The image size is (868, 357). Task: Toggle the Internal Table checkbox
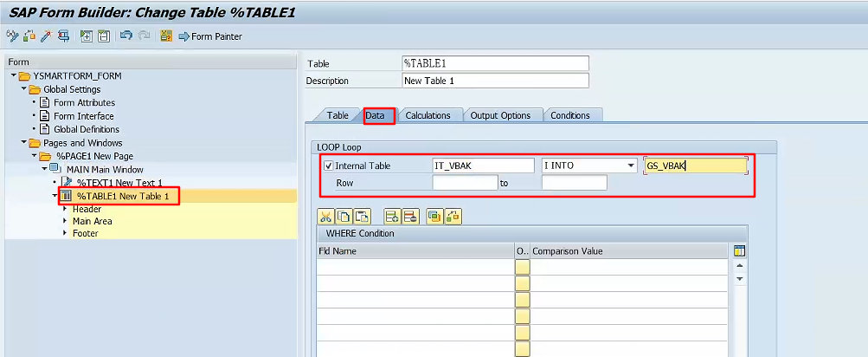[x=328, y=166]
